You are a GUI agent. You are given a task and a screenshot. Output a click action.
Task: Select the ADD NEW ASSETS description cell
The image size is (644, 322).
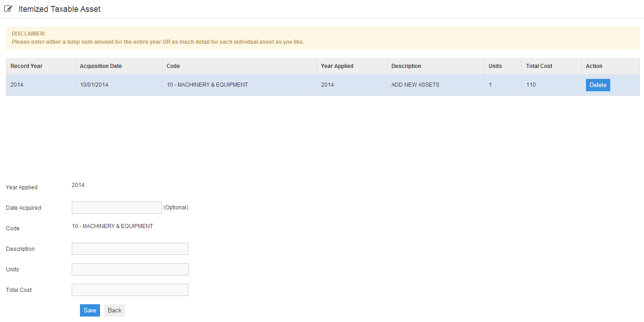(x=436, y=85)
